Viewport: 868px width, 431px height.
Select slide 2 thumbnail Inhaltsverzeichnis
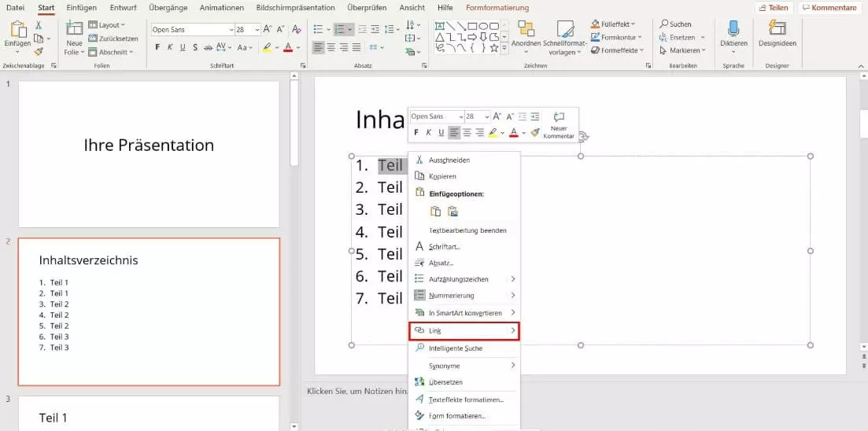pos(149,312)
